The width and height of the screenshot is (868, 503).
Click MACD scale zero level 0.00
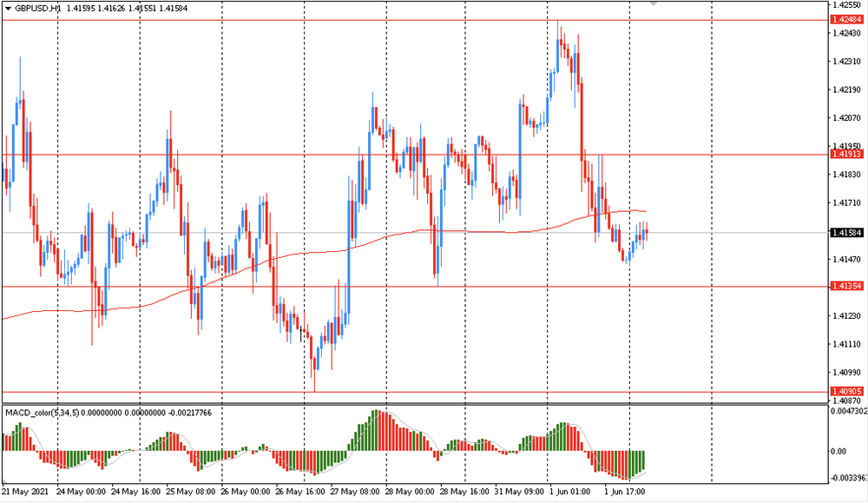point(838,452)
